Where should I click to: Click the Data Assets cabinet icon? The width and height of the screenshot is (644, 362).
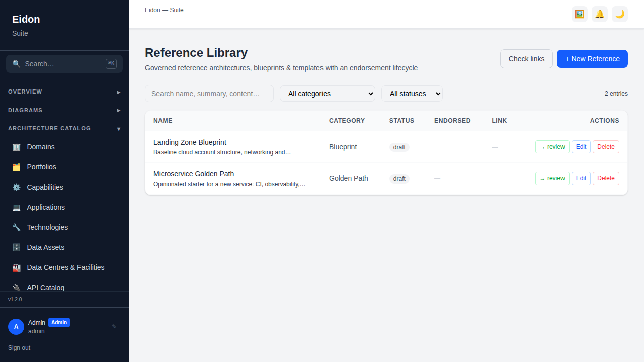click(x=17, y=247)
